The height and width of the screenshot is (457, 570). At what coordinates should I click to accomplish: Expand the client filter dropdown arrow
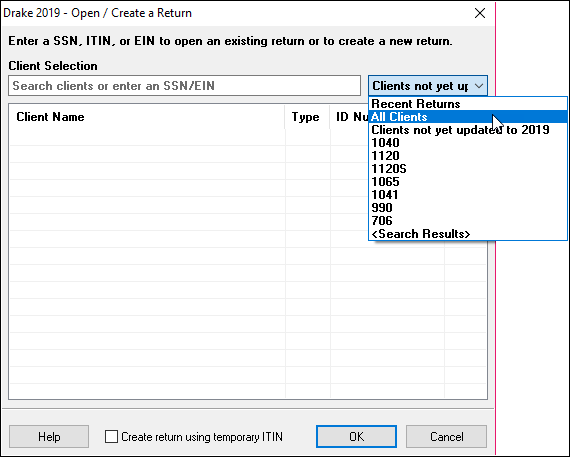tap(479, 86)
